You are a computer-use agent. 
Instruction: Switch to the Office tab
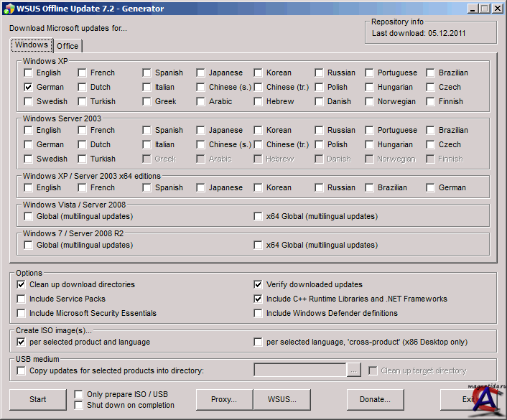coord(68,46)
